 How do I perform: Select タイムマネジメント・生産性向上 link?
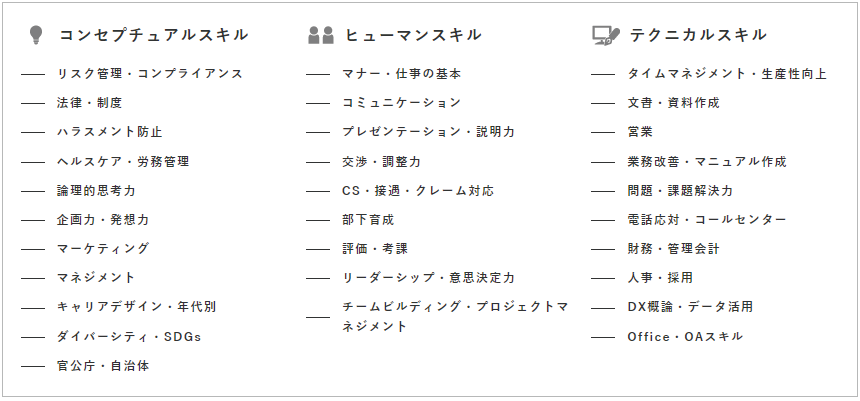pyautogui.click(x=727, y=74)
